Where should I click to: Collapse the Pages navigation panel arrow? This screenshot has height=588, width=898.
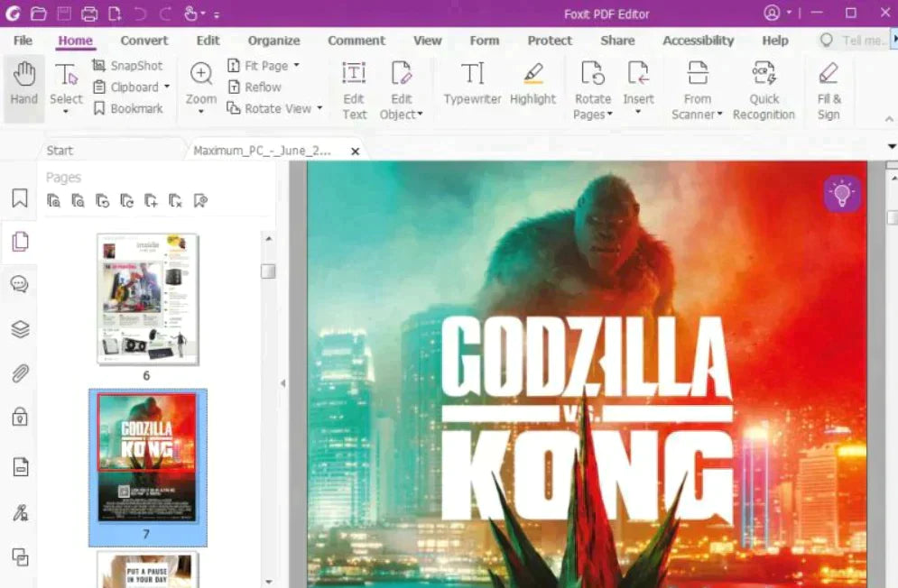(282, 383)
